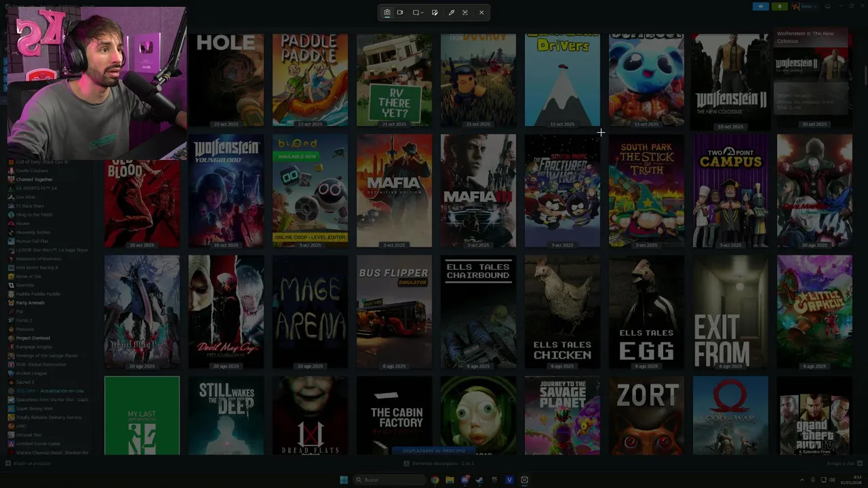The height and width of the screenshot is (488, 868).
Task: Select Rocket League in the sidebar
Action: 32,373
